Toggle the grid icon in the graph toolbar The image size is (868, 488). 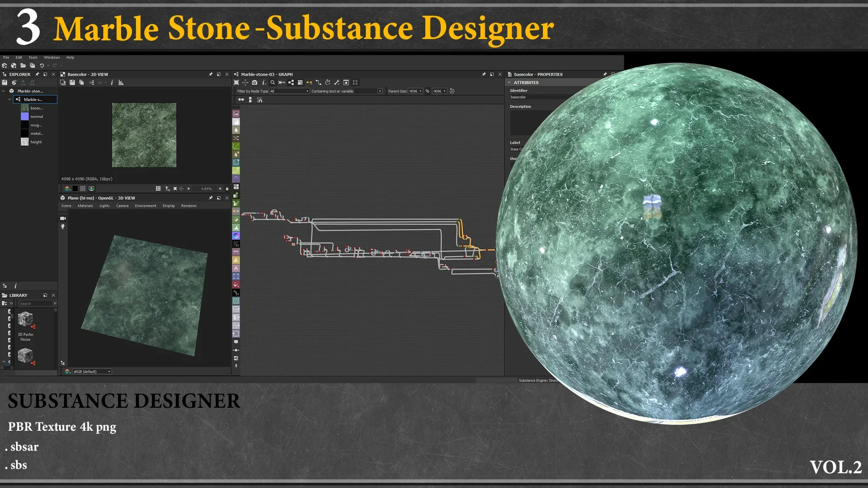pos(356,82)
